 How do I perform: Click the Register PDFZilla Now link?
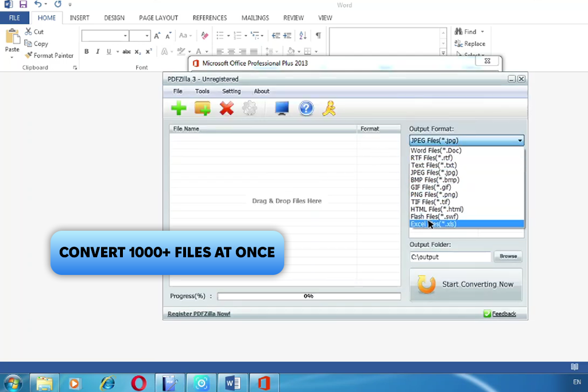click(199, 314)
